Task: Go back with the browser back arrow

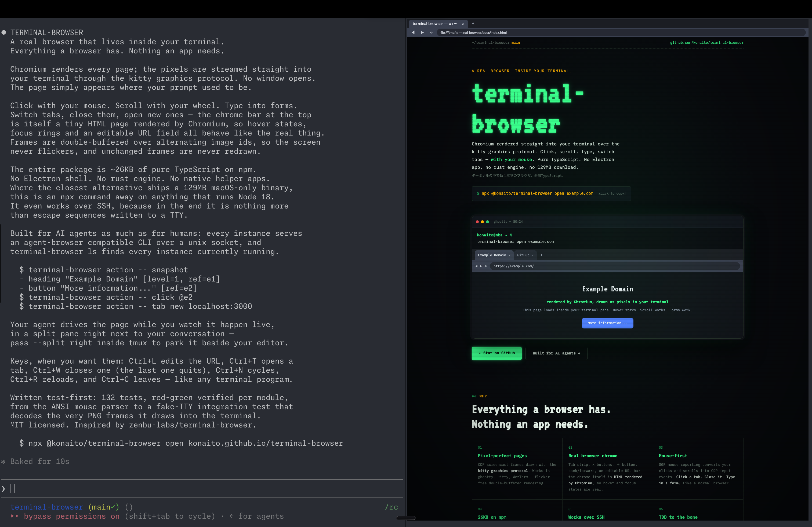Action: pyautogui.click(x=413, y=32)
